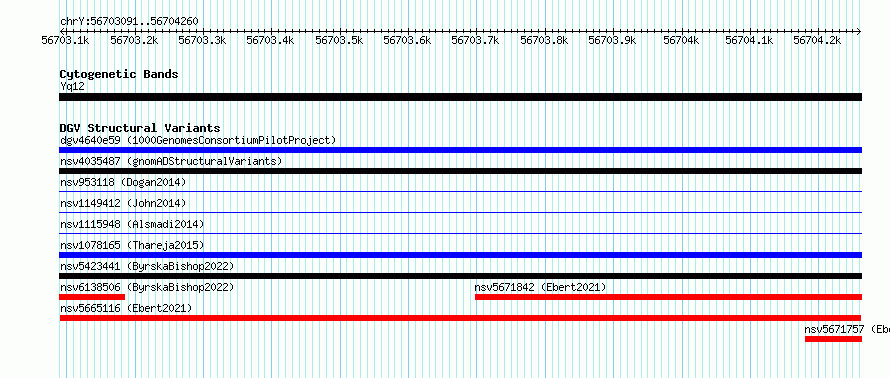890x378 pixels.
Task: Select the black Yq12 cytogenetic band bar
Action: [460, 97]
